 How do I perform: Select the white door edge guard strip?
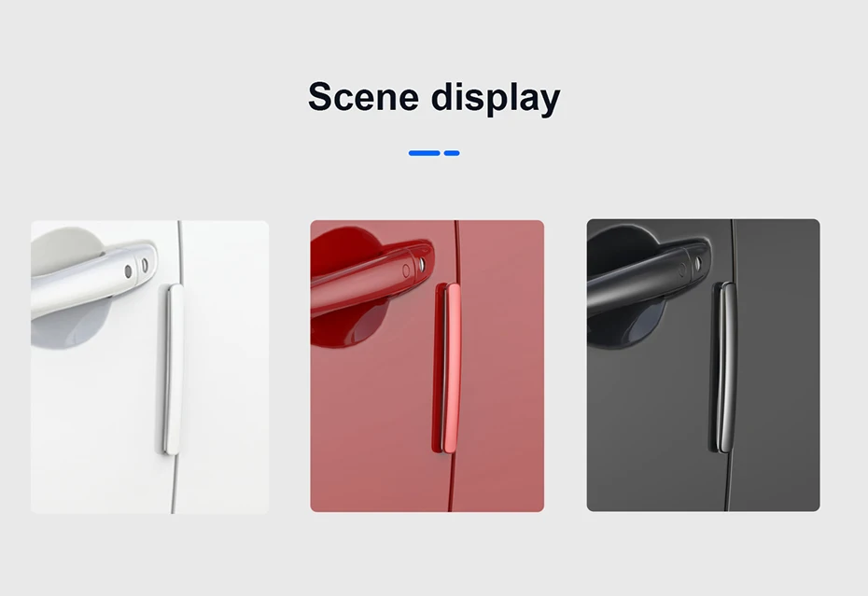click(171, 369)
